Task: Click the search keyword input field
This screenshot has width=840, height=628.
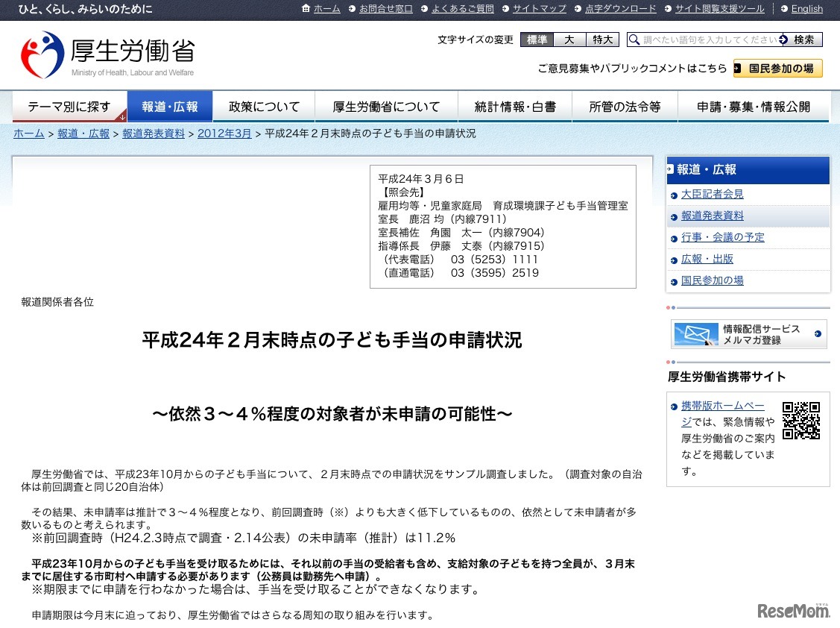Action: click(710, 40)
